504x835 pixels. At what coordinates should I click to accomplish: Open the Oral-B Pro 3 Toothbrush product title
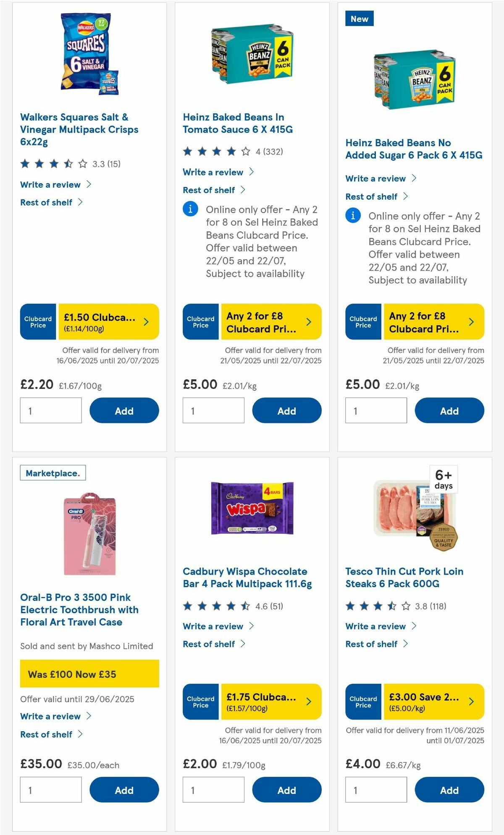(x=79, y=609)
